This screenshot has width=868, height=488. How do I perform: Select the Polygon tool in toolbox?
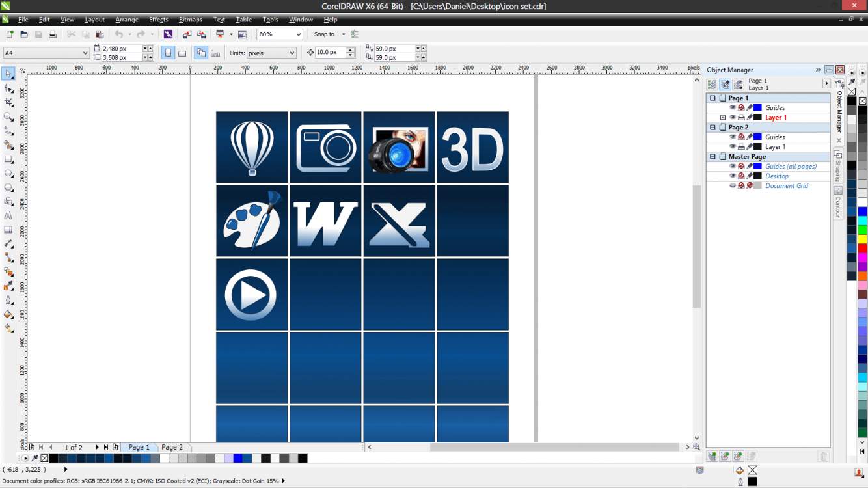point(8,187)
